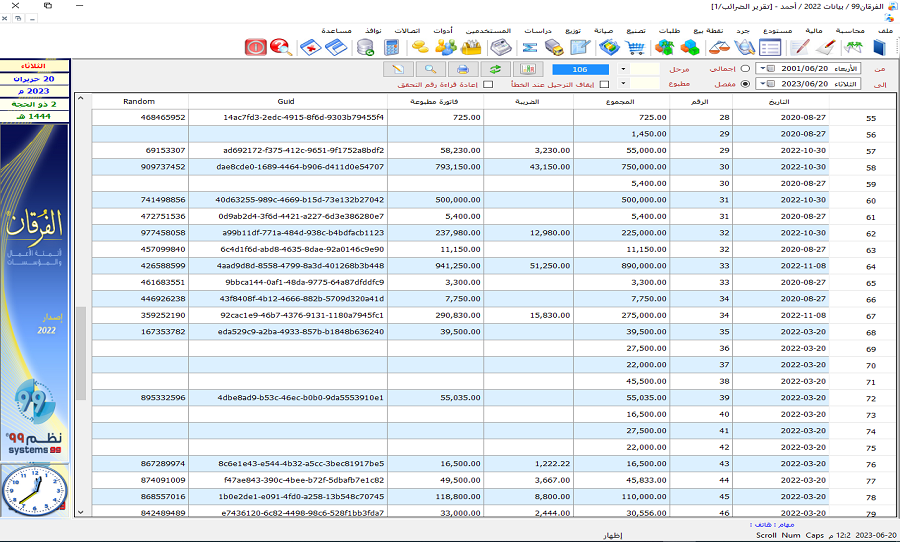Viewport: 900px width, 542px height.
Task: Click the magnifier search button
Action: (430, 69)
